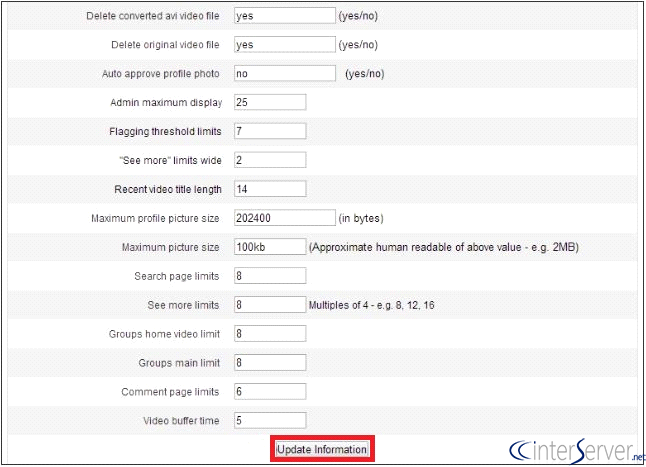Click the "Video buffer time" label
Screen dimensions: 646x467
tap(181, 421)
